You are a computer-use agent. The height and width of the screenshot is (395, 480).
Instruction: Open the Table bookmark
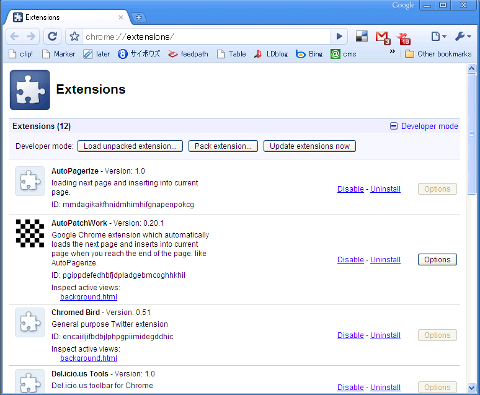click(x=231, y=54)
